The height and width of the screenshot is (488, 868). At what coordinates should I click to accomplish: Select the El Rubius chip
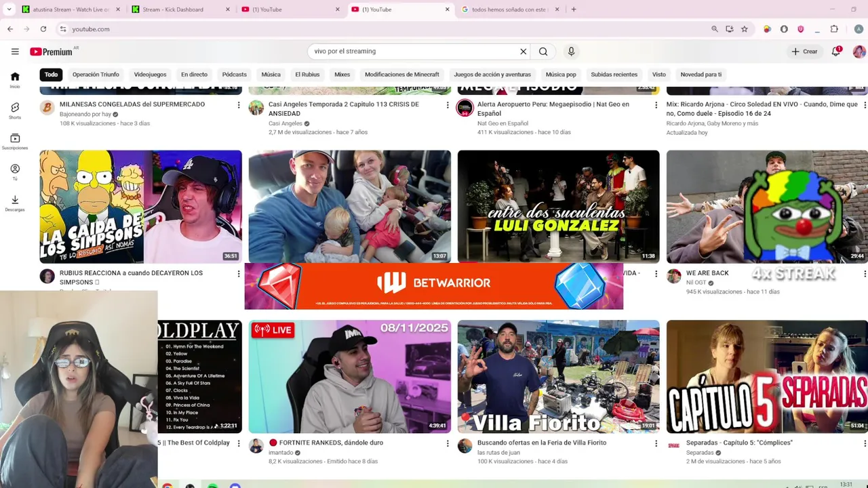point(307,75)
